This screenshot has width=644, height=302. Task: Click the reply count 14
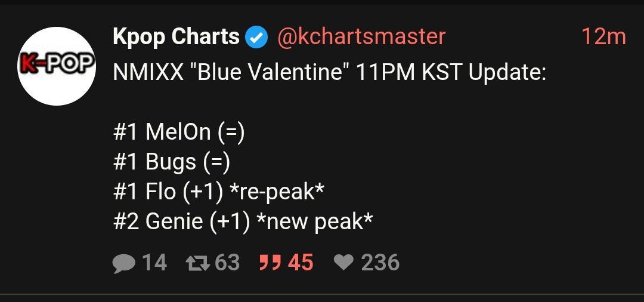[x=154, y=263]
